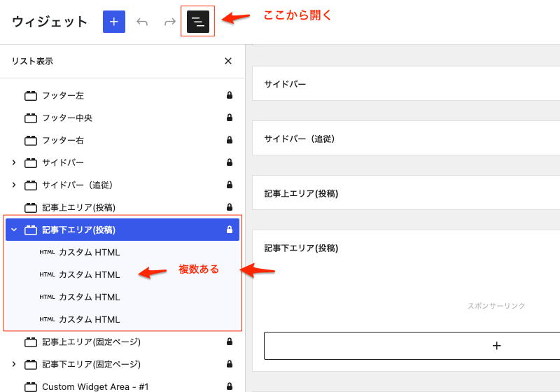Click lock icon on フッター中央 row
This screenshot has height=392, width=560.
coord(230,118)
